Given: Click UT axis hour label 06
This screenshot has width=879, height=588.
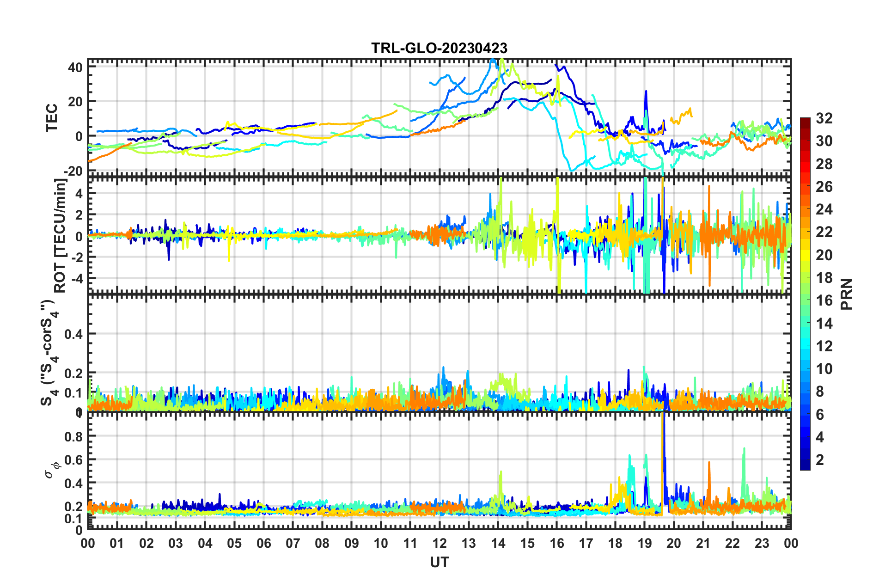Looking at the screenshot, I should coord(263,543).
